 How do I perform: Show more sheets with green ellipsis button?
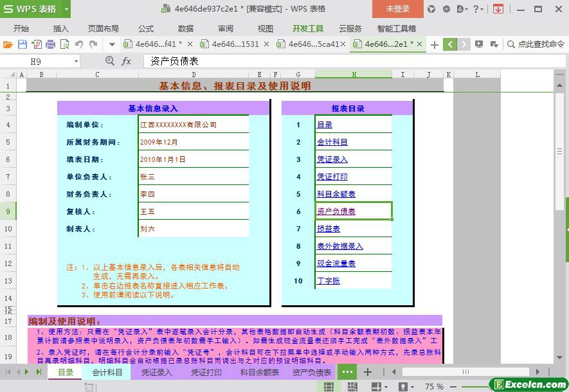(347, 372)
